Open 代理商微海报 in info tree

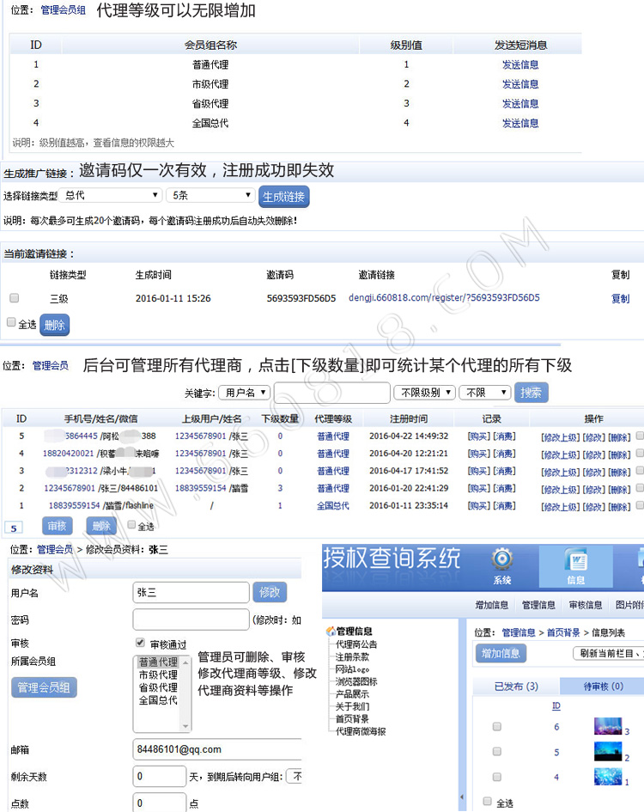point(361,731)
